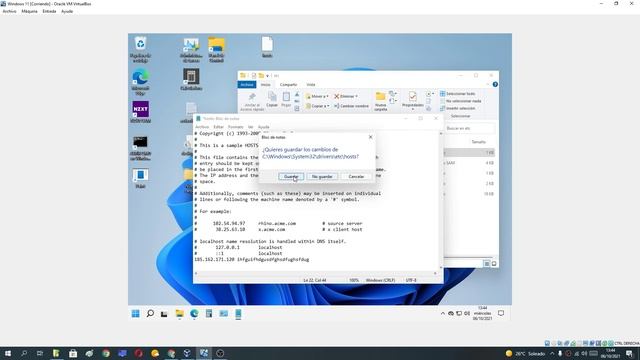Choose No guardar in the Notepad dialog
This screenshot has height=360, width=640.
(322, 176)
